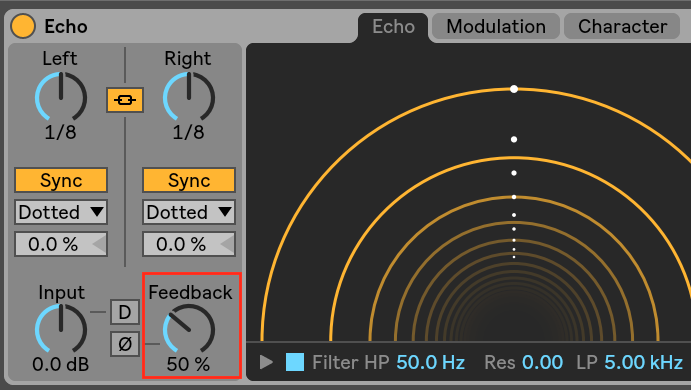Click the Ø feedback invert button

click(125, 344)
